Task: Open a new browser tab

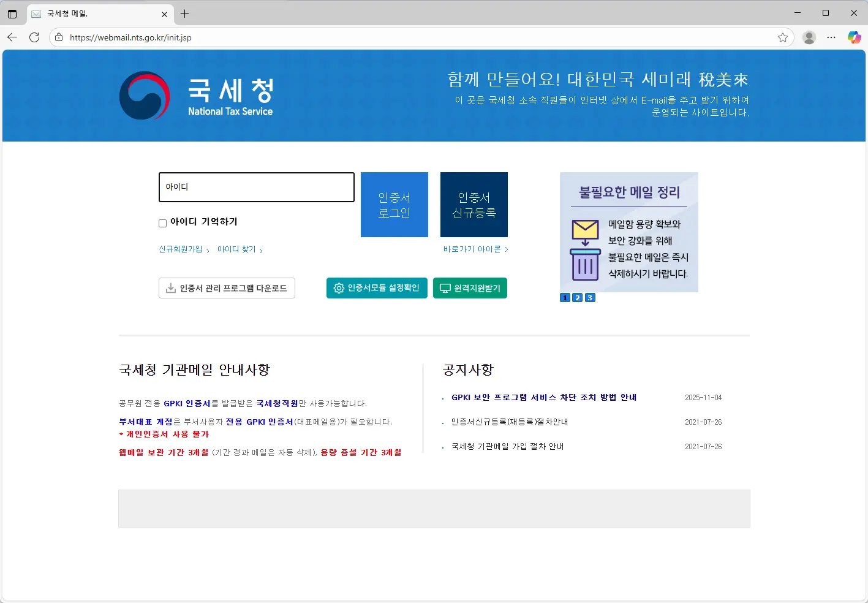Action: (184, 13)
